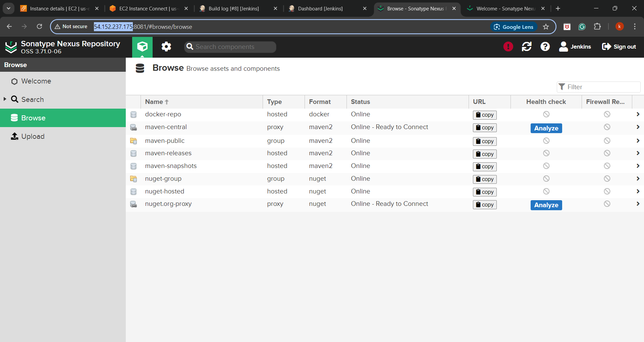
Task: Open the help question mark icon
Action: (x=545, y=47)
